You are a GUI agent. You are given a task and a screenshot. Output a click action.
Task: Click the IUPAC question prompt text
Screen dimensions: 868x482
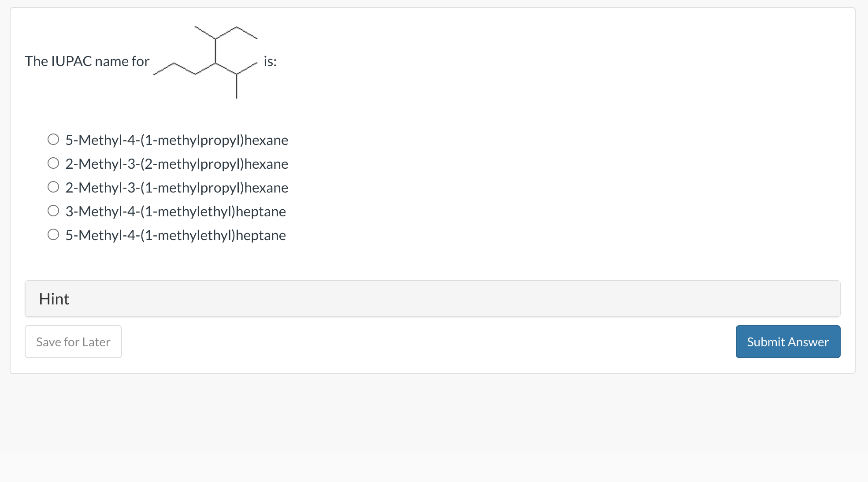click(87, 61)
